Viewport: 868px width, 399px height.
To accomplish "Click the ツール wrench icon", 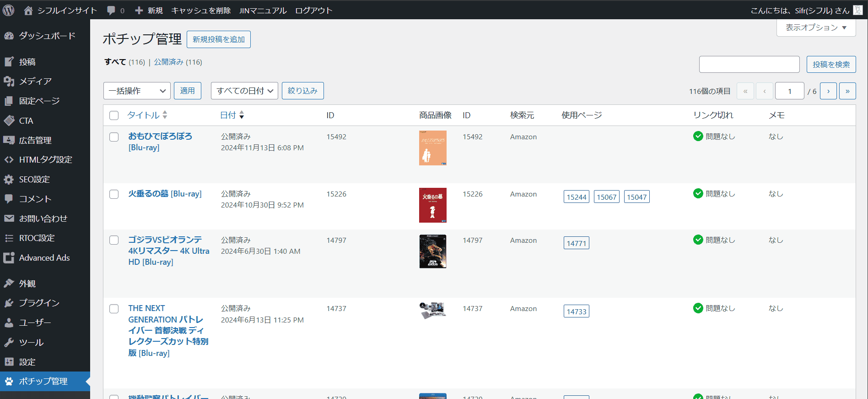I will click(x=9, y=342).
